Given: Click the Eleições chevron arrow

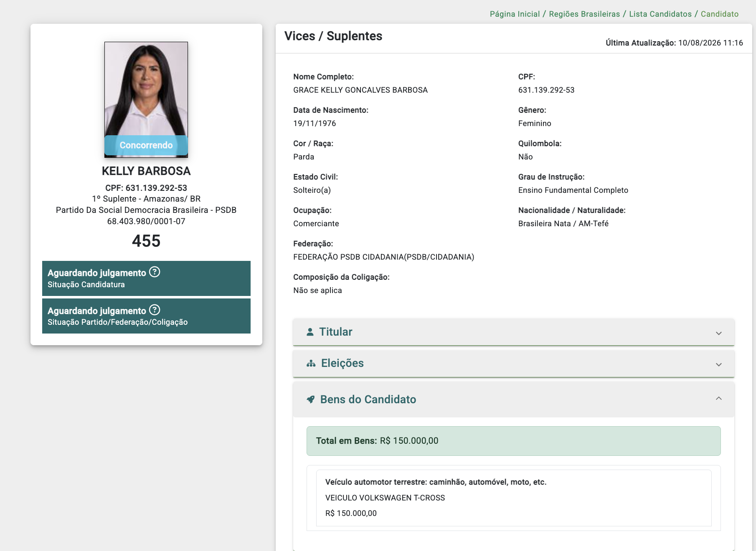Looking at the screenshot, I should coord(719,364).
